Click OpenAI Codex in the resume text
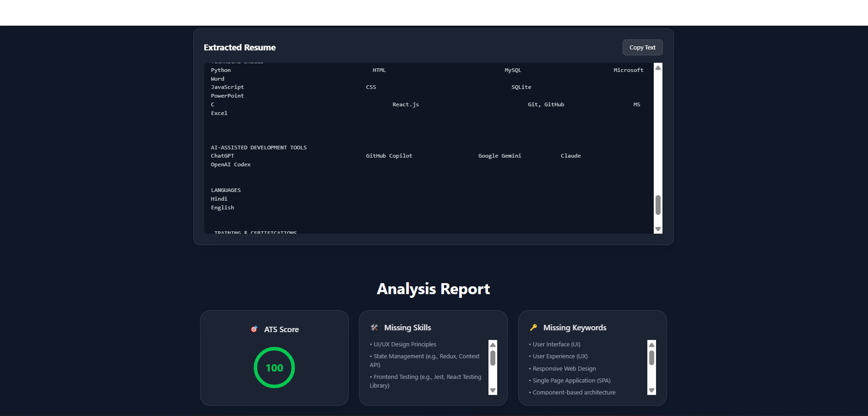Viewport: 868px width, 416px height. point(231,164)
